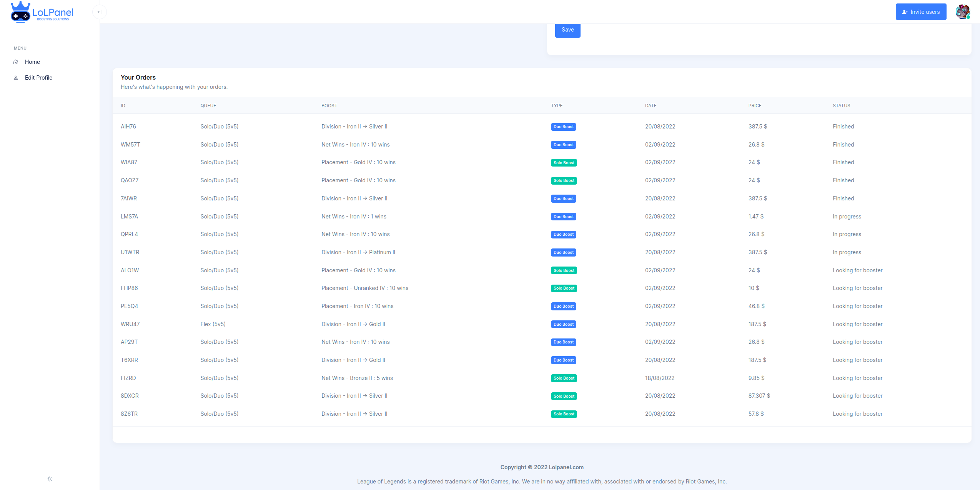Click Solo Boost badge for order WIA87

pyautogui.click(x=564, y=163)
